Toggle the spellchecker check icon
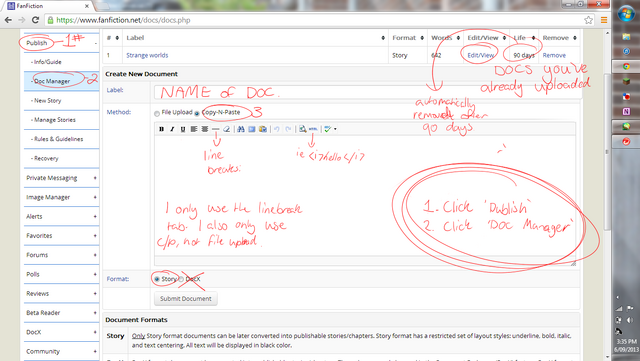 [327, 129]
